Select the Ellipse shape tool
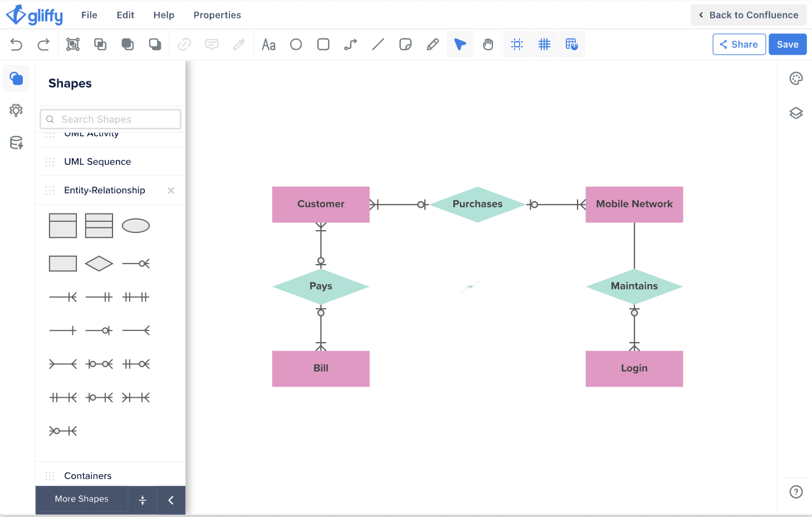 (296, 45)
